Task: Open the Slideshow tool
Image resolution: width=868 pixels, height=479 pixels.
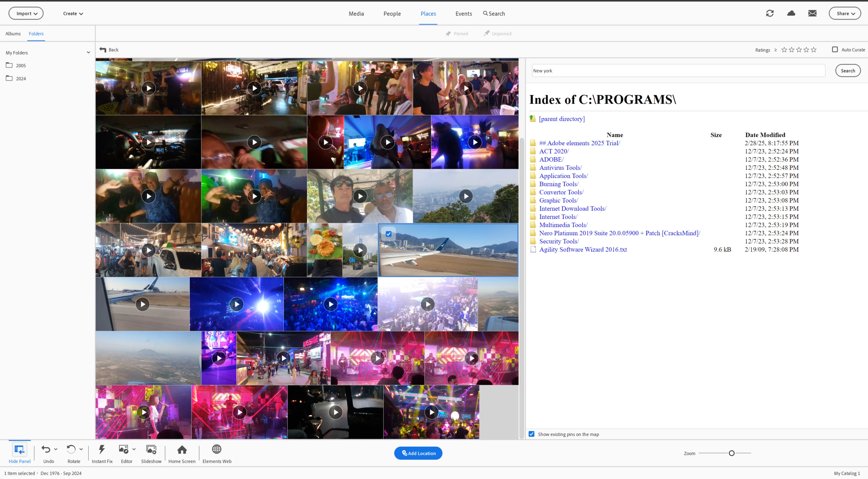Action: [x=151, y=450]
